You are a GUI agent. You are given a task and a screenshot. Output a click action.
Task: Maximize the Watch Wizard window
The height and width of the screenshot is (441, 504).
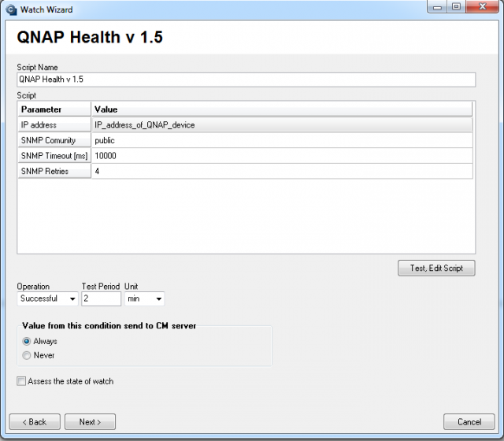pyautogui.click(x=456, y=7)
